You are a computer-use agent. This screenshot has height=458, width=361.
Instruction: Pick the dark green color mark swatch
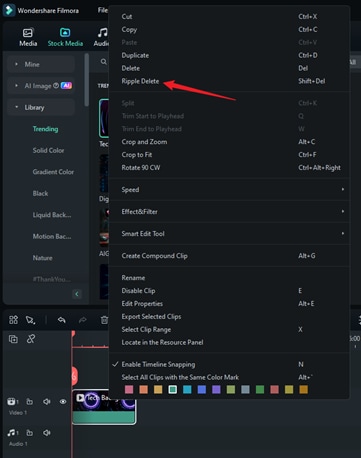point(260,389)
